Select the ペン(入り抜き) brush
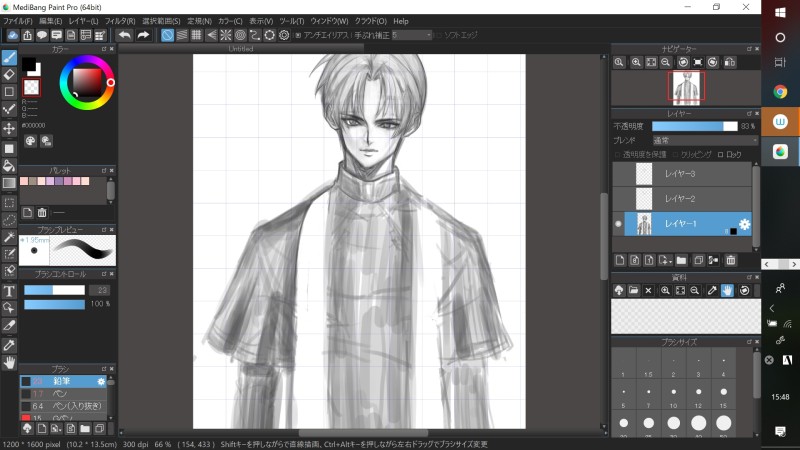This screenshot has height=450, width=800. point(62,406)
